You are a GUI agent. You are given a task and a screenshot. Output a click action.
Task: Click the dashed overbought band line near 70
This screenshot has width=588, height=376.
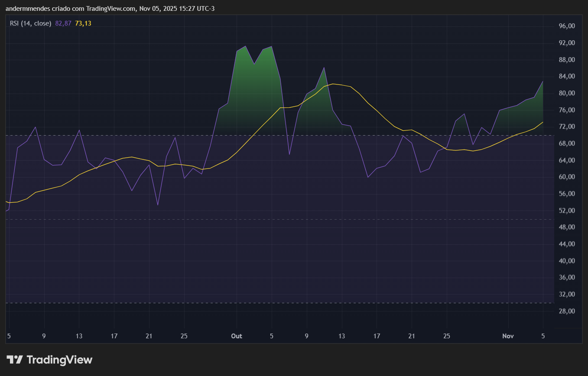point(173,136)
